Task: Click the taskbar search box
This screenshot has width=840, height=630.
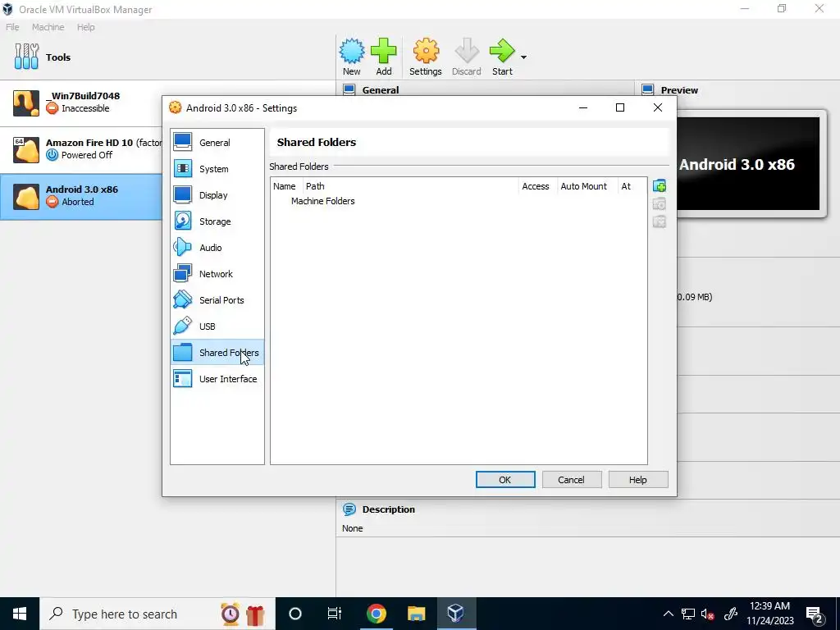Action: 157,614
